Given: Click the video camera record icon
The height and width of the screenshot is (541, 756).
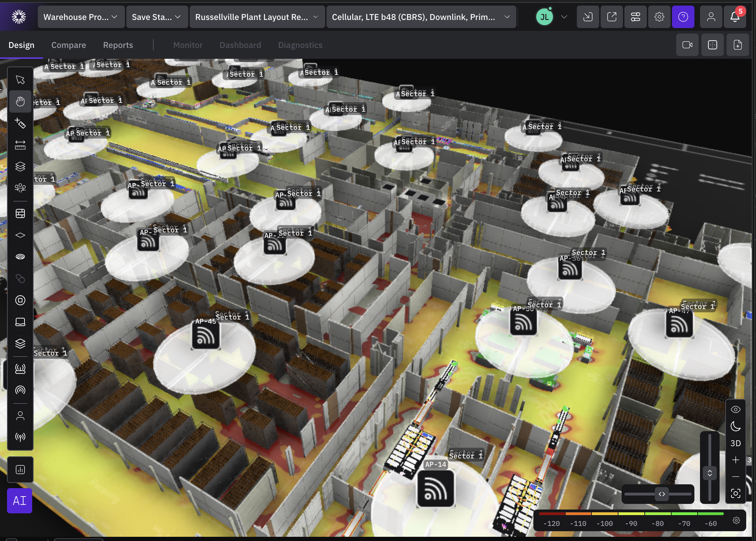Looking at the screenshot, I should point(687,45).
